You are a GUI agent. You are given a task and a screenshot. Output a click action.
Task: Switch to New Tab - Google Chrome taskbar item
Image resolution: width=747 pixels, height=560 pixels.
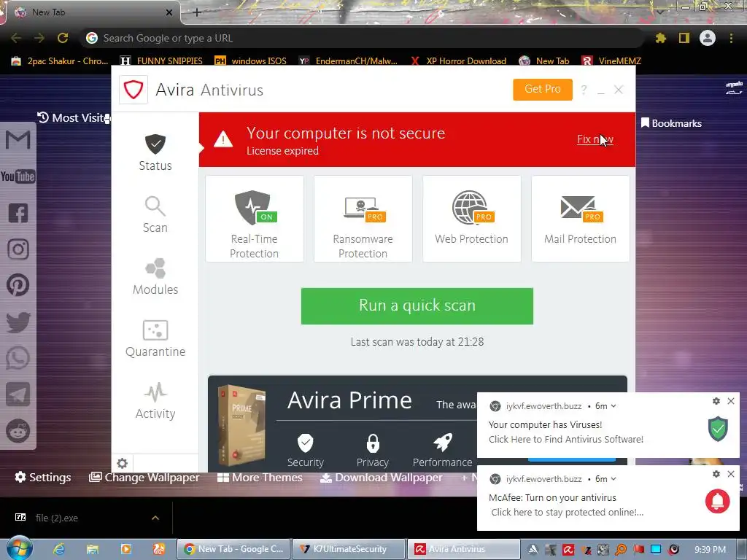234,549
